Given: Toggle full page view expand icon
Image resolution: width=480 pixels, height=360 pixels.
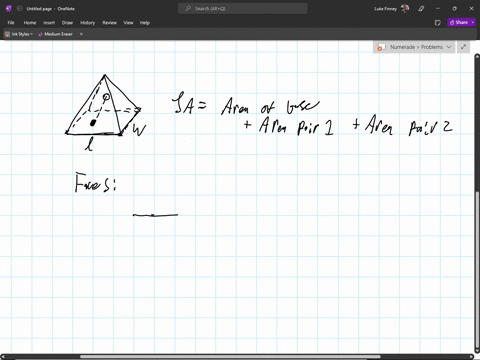Looking at the screenshot, I should click(463, 47).
